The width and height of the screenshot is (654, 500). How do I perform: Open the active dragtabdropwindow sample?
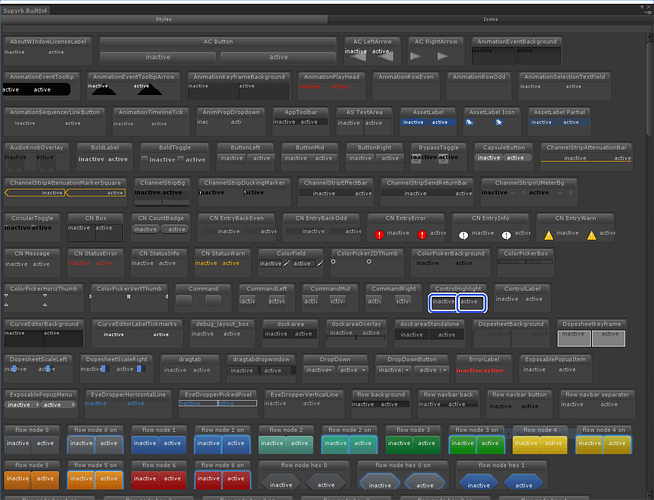tap(277, 370)
